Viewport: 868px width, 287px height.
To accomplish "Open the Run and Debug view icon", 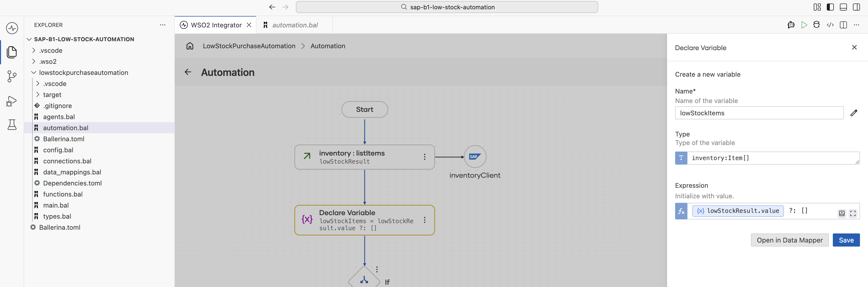I will coord(12,101).
